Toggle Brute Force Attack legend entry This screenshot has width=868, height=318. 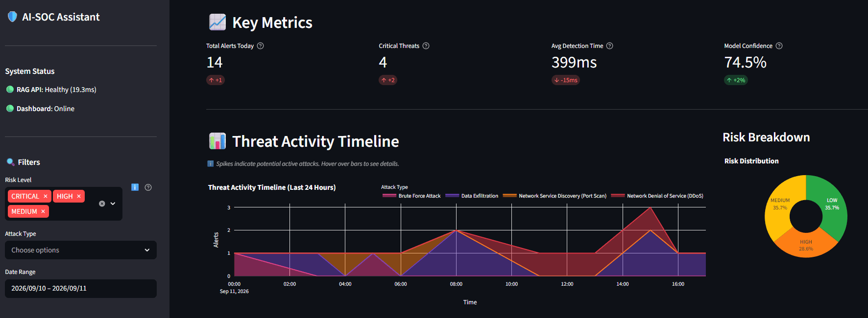(x=411, y=196)
